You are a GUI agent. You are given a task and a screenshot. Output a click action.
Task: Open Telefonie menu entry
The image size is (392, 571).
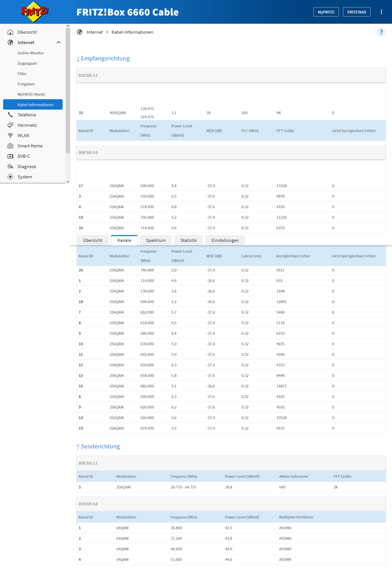[26, 114]
